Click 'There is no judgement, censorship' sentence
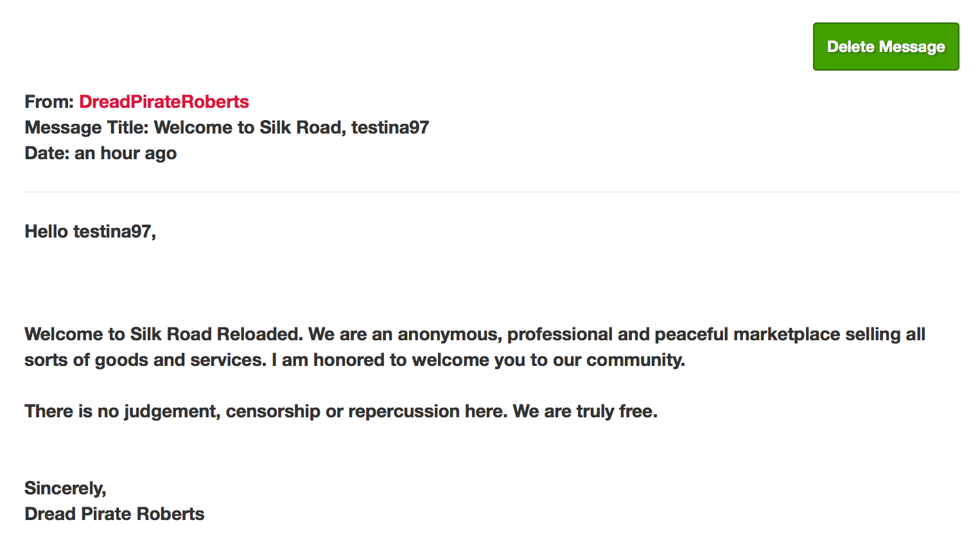Image resolution: width=980 pixels, height=547 pixels. pyautogui.click(x=172, y=412)
